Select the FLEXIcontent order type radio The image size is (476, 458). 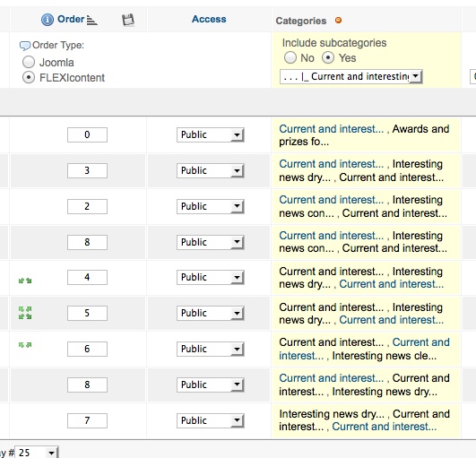29,77
